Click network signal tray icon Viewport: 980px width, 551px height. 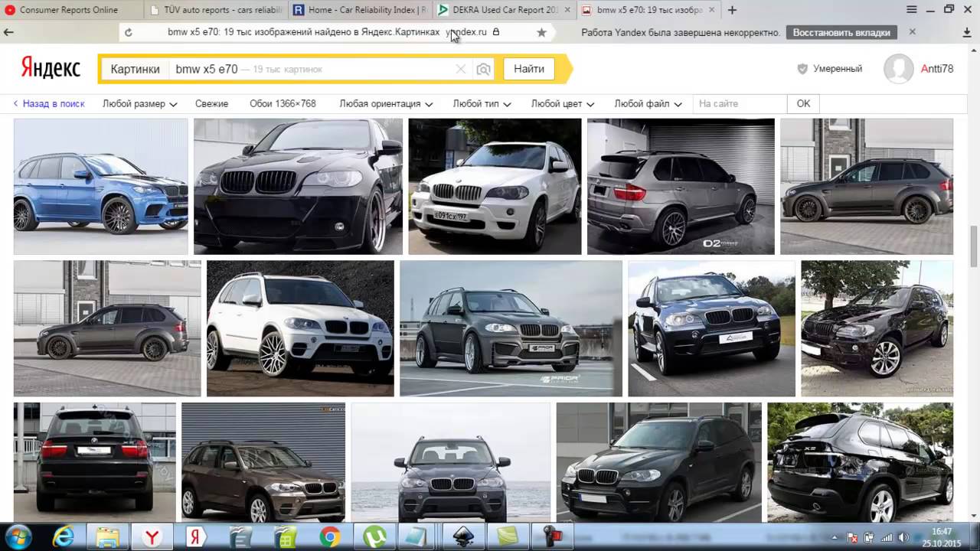[x=886, y=537]
